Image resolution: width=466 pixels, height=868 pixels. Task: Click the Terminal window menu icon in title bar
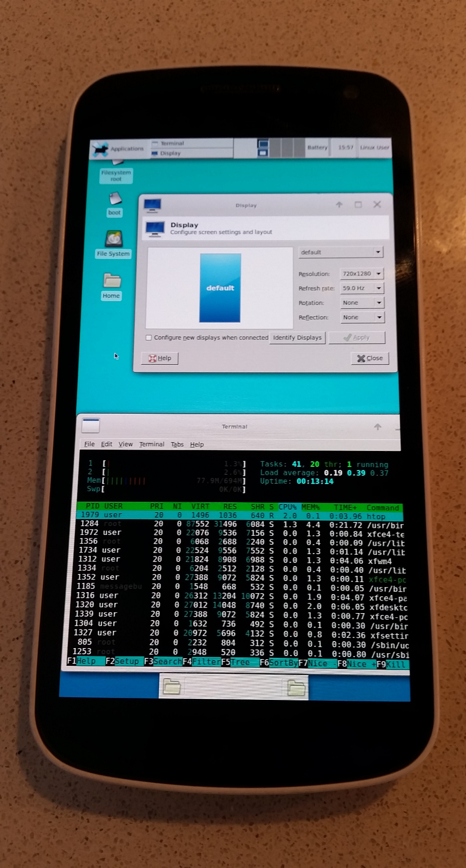pos(91,425)
